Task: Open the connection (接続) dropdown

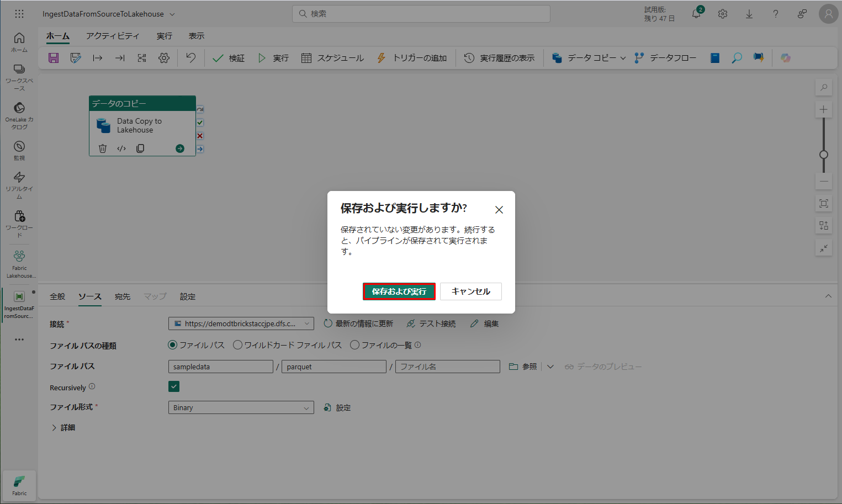Action: click(241, 324)
